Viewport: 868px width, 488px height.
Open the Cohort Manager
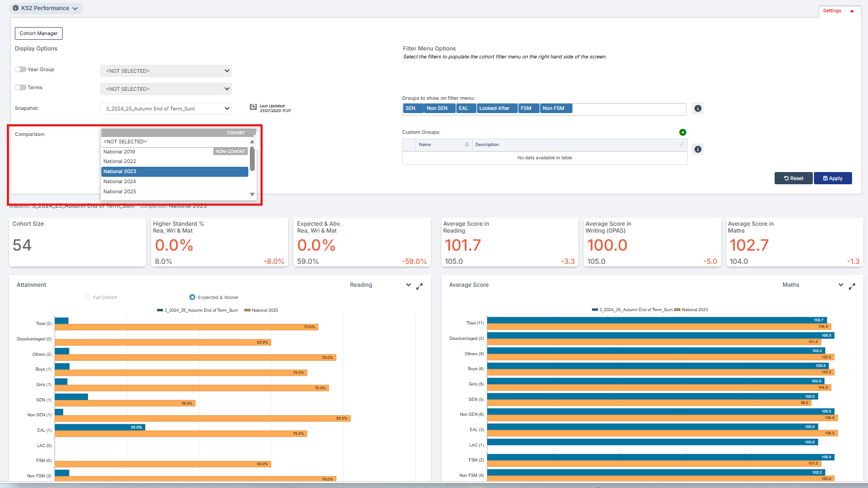point(39,33)
